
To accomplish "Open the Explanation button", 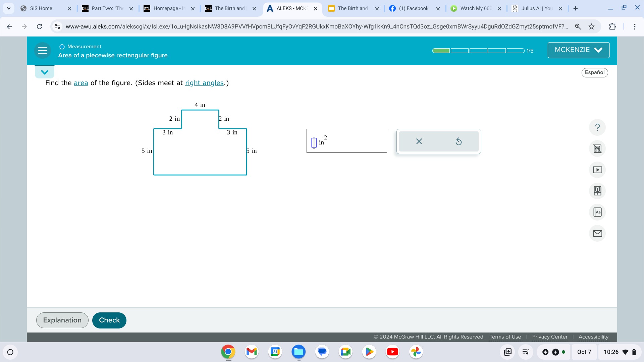I will [62, 320].
